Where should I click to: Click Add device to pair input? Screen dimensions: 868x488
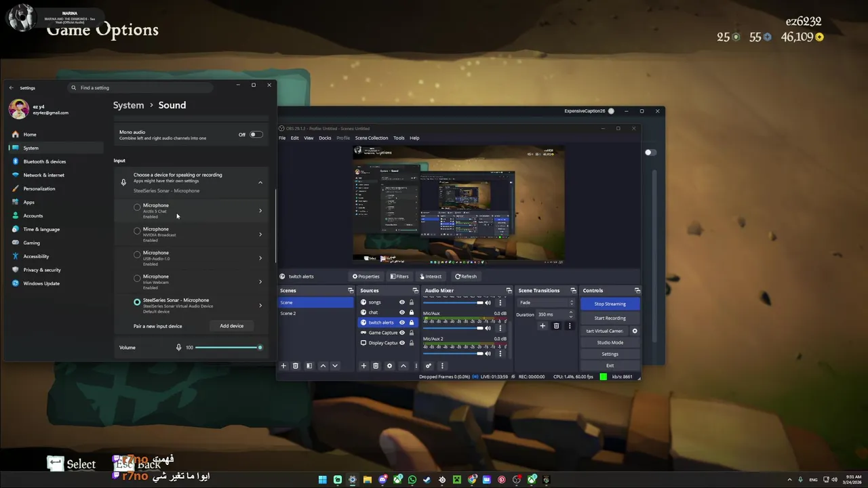231,326
